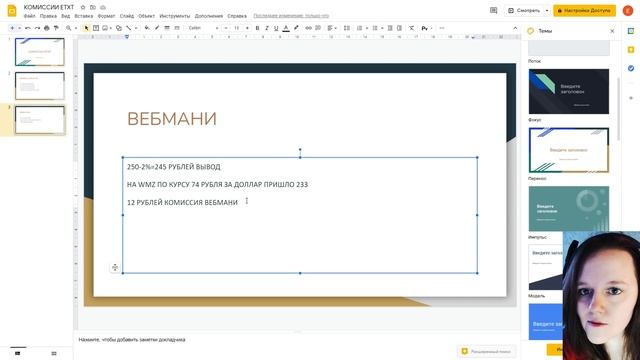The image size is (640, 360).
Task: Select the Text box tool
Action: (x=96, y=28)
